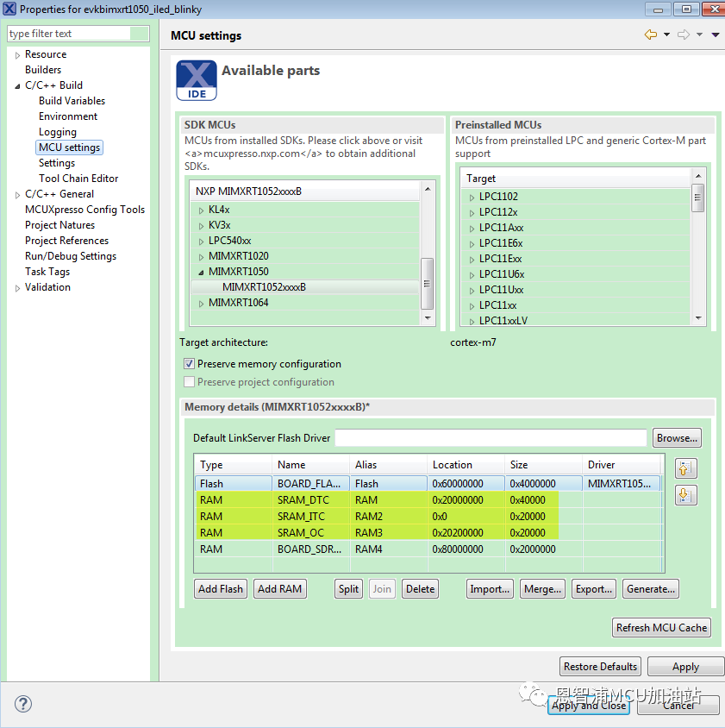Toggle Preserve project configuration checkbox
This screenshot has height=728, width=725.
pos(189,381)
